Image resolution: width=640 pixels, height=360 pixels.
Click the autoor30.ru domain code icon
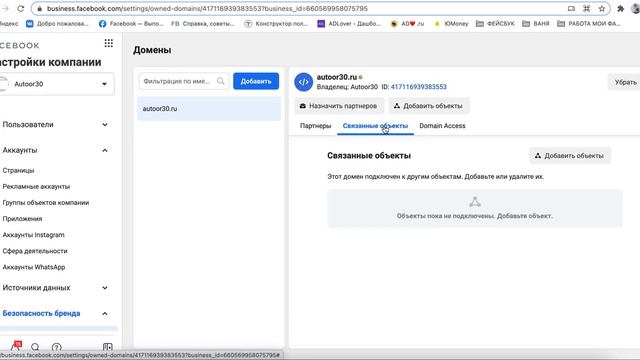(x=303, y=82)
